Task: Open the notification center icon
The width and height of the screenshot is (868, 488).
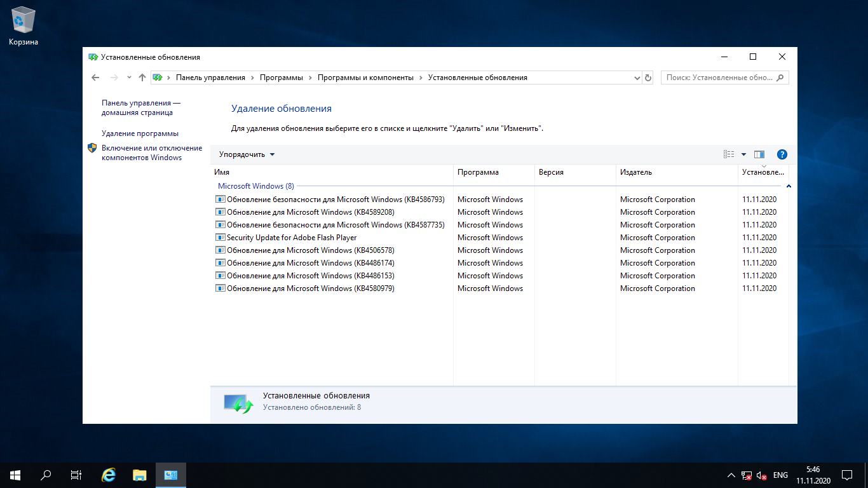Action: click(x=847, y=475)
